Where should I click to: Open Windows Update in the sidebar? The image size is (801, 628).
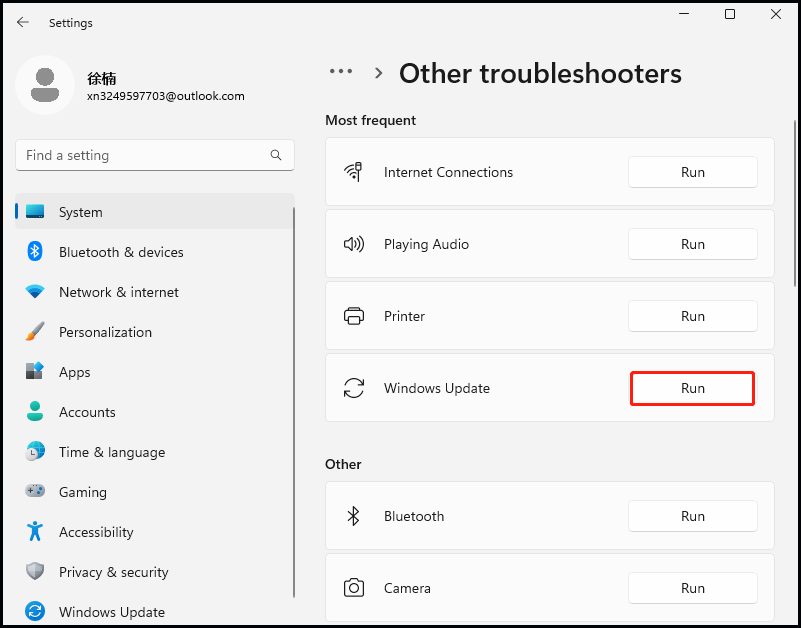tap(155, 612)
